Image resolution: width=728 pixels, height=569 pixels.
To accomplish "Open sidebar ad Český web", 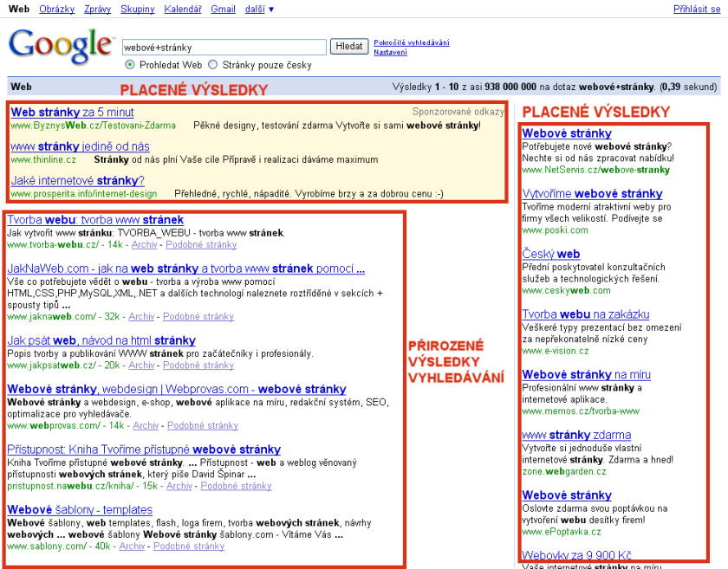I will (550, 255).
